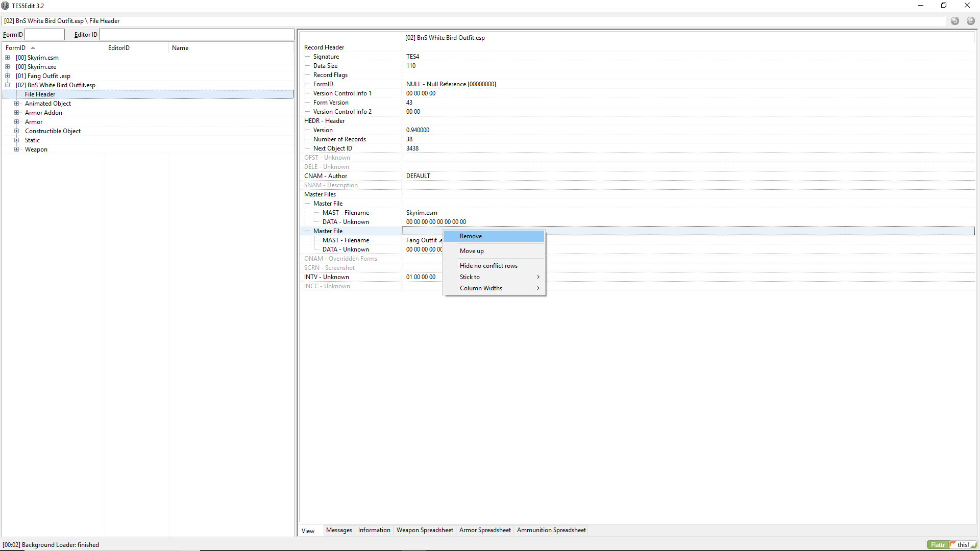Viewport: 980px width, 551px height.
Task: Select the SNAM - Description row label
Action: coord(331,185)
